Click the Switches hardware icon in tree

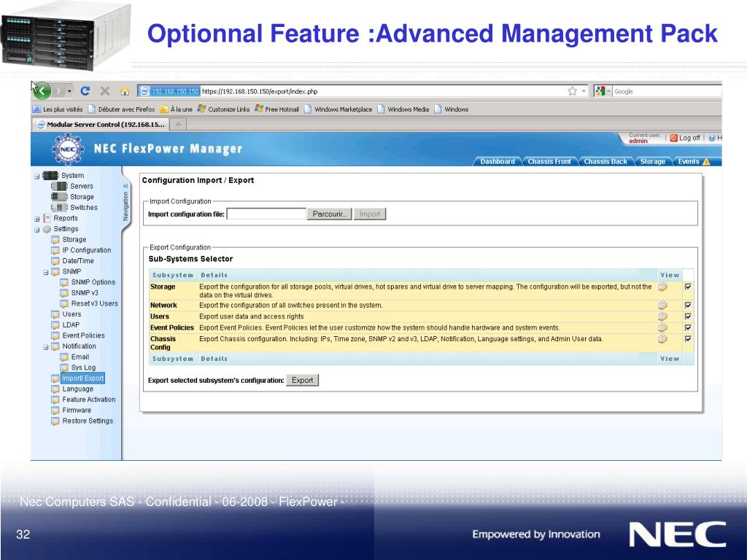59,208
